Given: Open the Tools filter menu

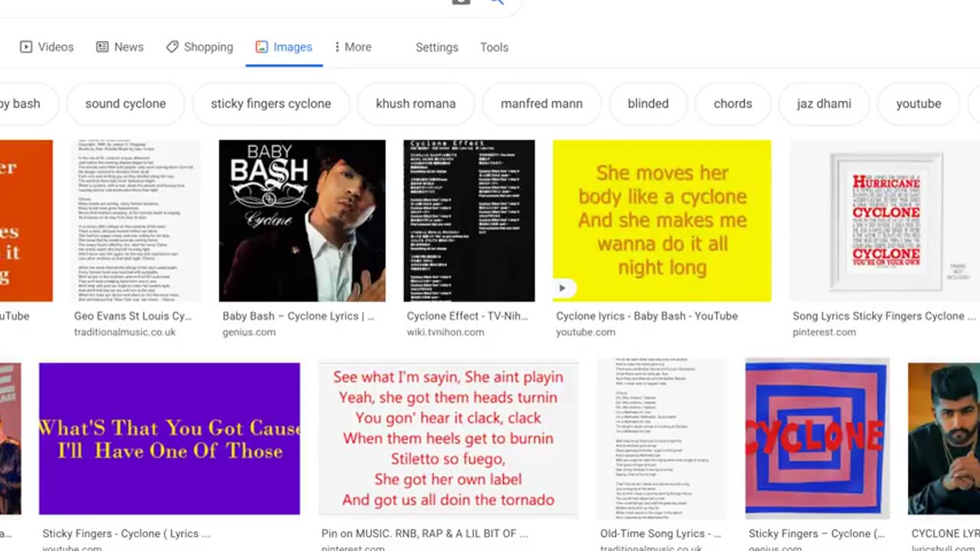Looking at the screenshot, I should tap(494, 47).
